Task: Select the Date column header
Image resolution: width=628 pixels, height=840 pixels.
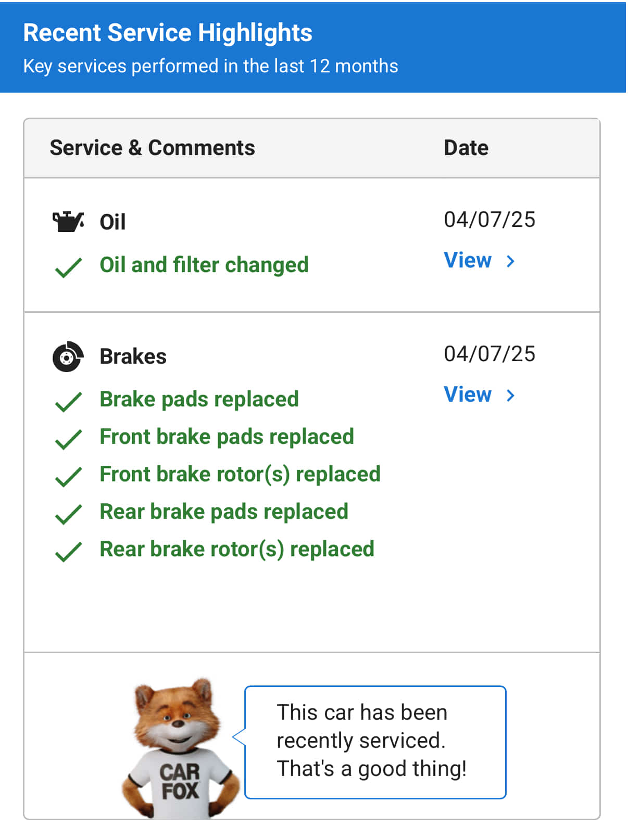Action: pos(466,148)
